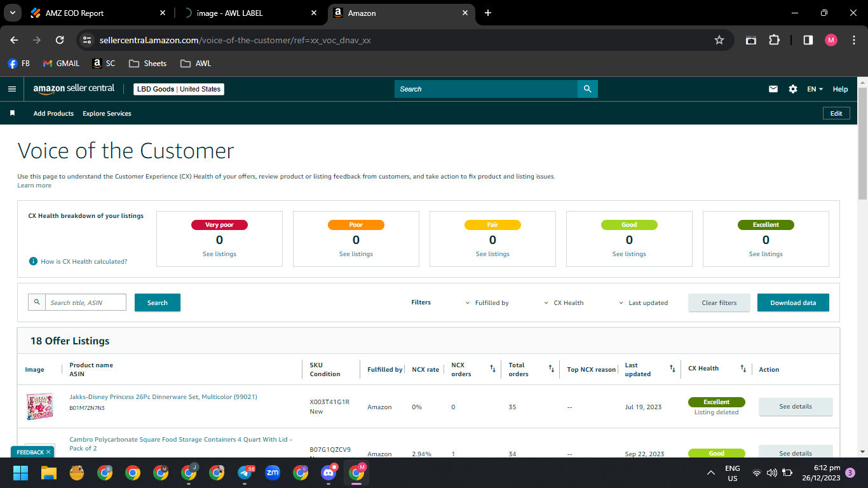Open Explore Services in the navigation bar

click(107, 113)
